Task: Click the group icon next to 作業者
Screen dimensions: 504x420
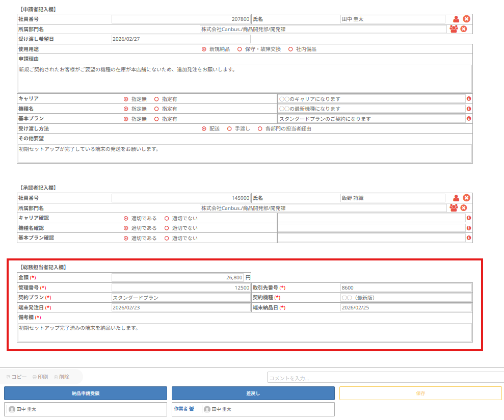Action: [192, 409]
